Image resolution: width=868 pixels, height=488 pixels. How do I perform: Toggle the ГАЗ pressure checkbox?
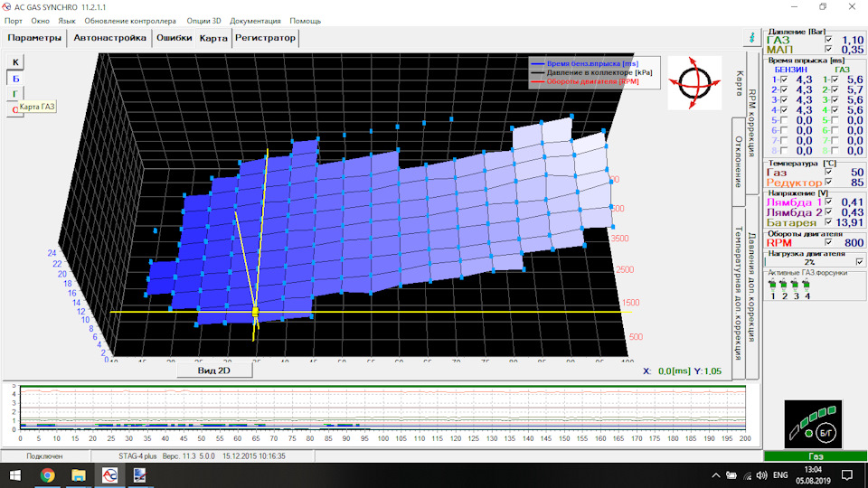(x=828, y=40)
